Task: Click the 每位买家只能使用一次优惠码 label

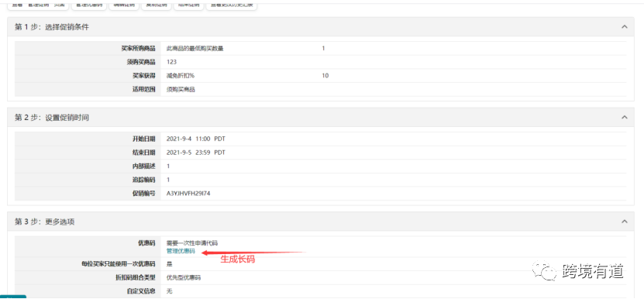Action: 119,263
